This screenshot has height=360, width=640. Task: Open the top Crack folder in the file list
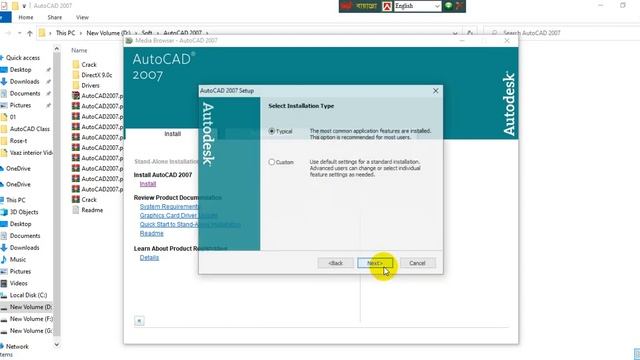[89, 64]
